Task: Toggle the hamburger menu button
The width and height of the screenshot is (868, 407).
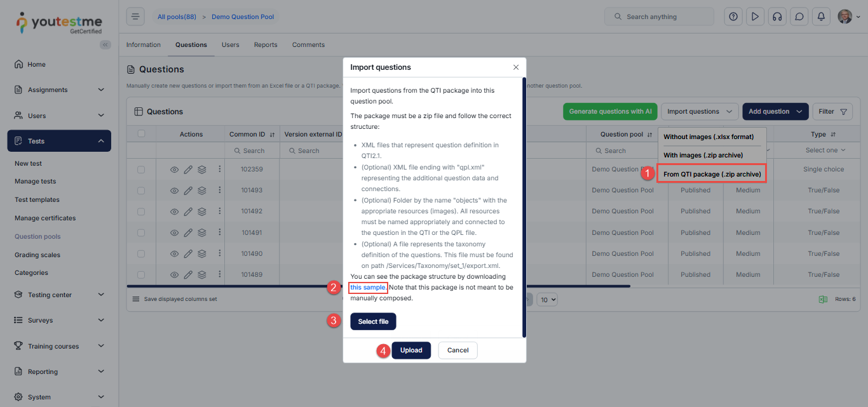Action: tap(135, 17)
